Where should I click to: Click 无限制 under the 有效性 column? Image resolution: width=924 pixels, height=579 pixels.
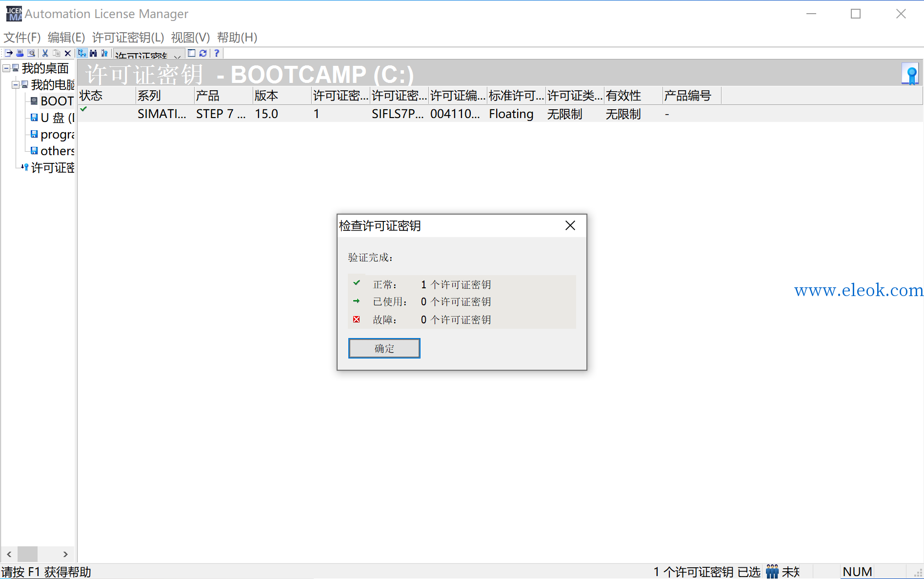[x=623, y=114]
